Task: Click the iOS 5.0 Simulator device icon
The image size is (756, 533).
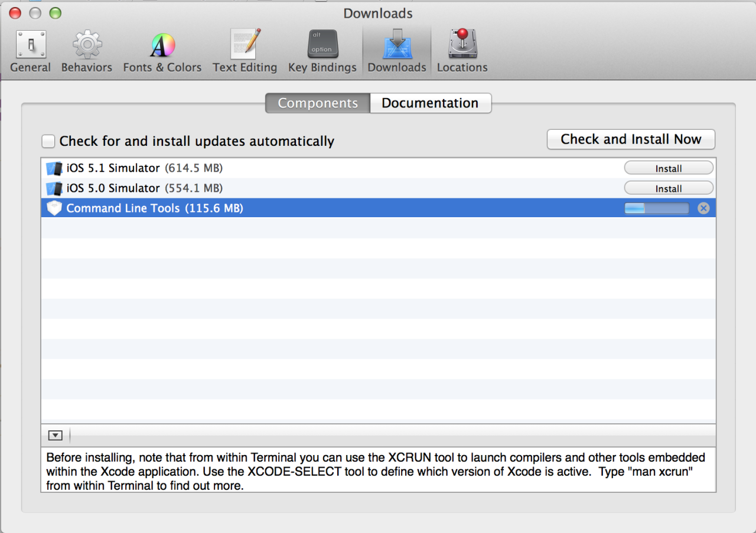Action: tap(54, 189)
